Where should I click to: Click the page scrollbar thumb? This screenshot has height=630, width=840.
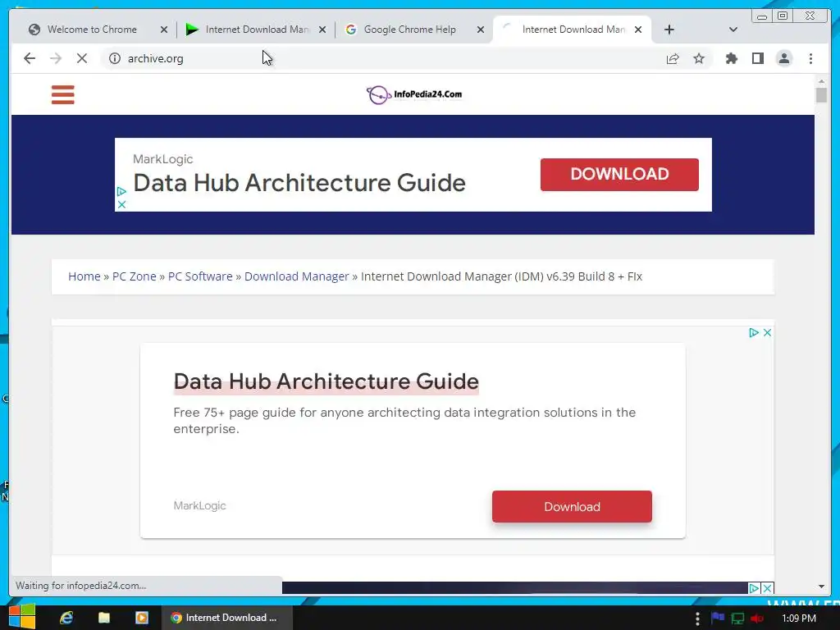coord(821,95)
